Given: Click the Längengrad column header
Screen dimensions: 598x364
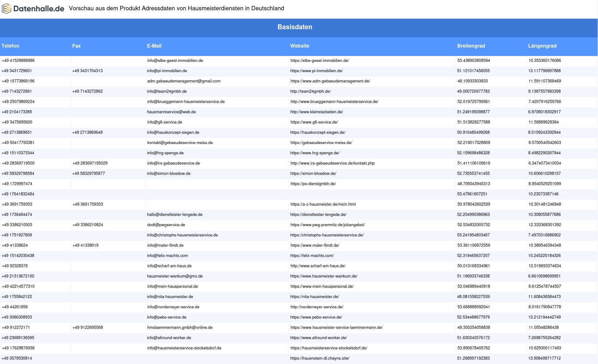Looking at the screenshot, I should click(542, 46).
